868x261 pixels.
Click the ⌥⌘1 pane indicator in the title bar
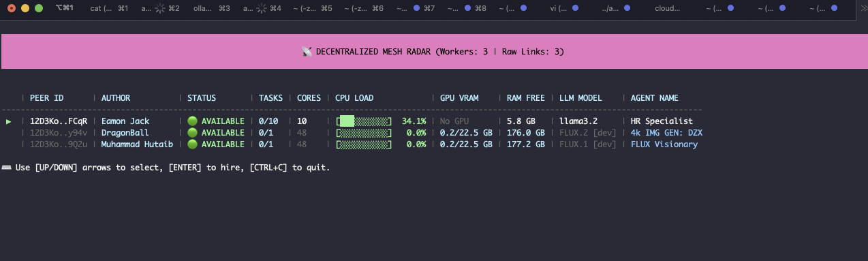click(x=64, y=9)
